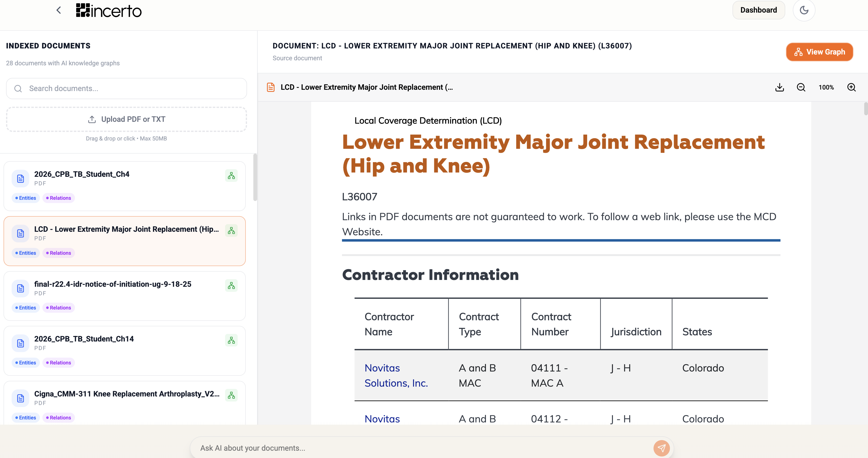Screen dimensions: 868x458
Task: Click the search magnifier icon
Action: 18,89
